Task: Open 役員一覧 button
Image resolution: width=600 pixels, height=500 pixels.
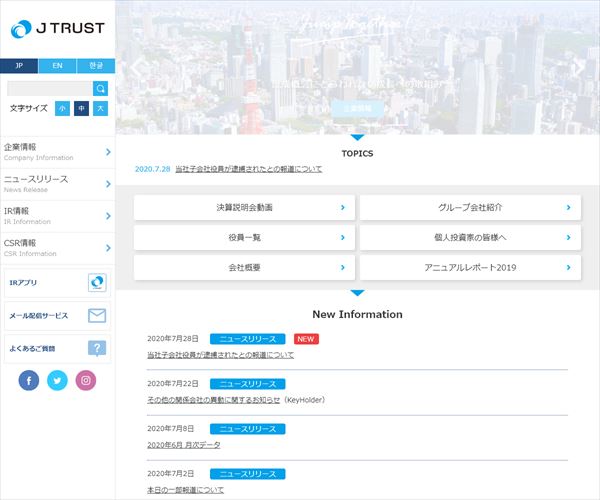Action: click(244, 238)
